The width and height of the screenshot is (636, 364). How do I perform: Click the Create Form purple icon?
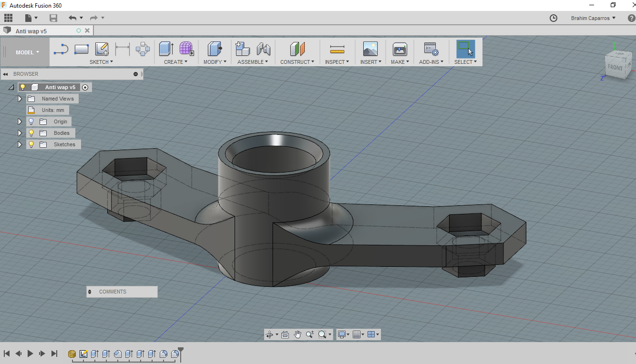tap(186, 49)
